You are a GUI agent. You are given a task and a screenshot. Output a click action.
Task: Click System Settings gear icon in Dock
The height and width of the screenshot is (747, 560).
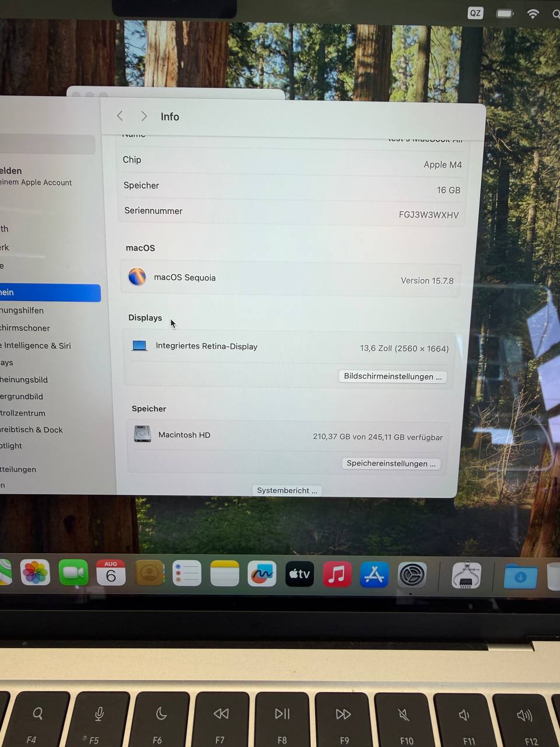pyautogui.click(x=412, y=575)
